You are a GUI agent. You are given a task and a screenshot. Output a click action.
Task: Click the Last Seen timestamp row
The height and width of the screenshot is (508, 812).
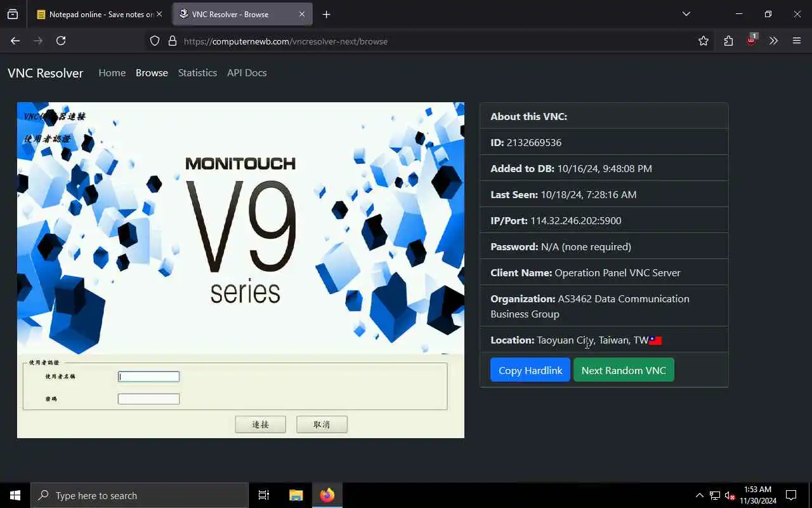pyautogui.click(x=604, y=194)
